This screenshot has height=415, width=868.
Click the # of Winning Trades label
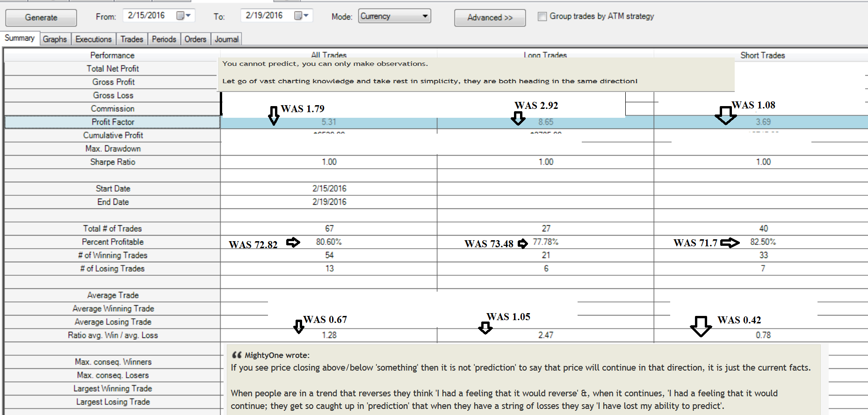pos(113,255)
